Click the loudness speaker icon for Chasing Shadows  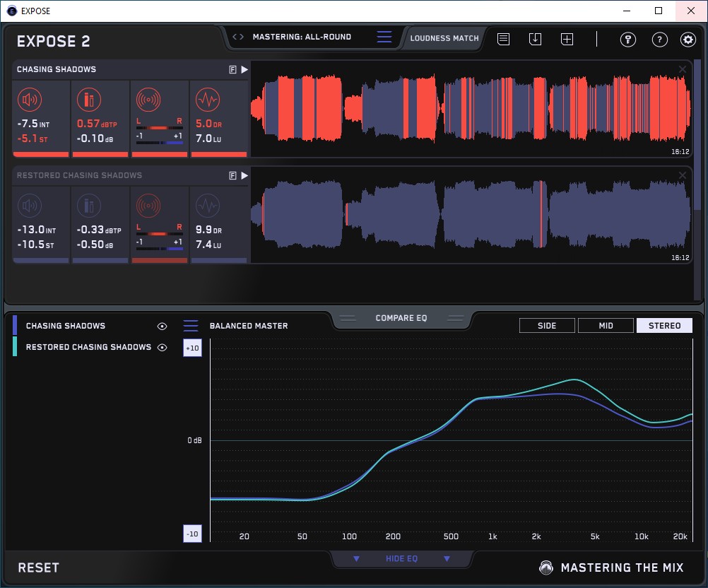pyautogui.click(x=30, y=100)
